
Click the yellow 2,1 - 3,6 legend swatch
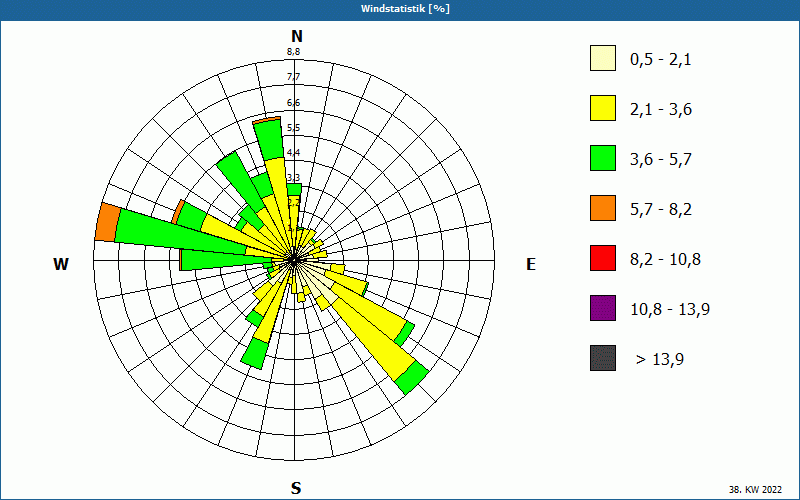click(x=603, y=108)
